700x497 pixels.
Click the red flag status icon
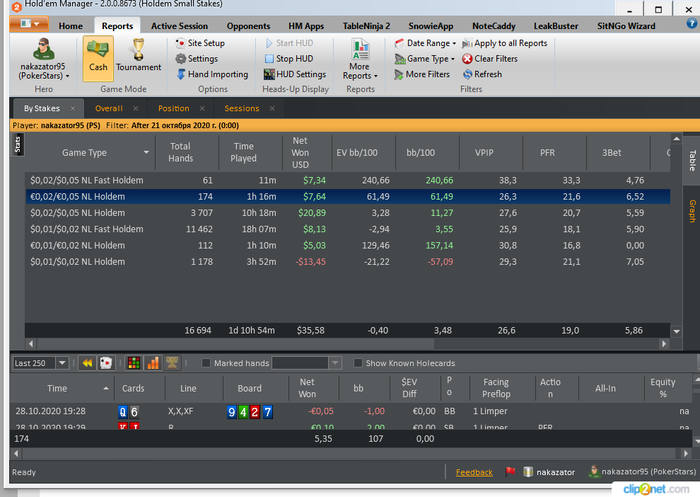click(x=510, y=472)
